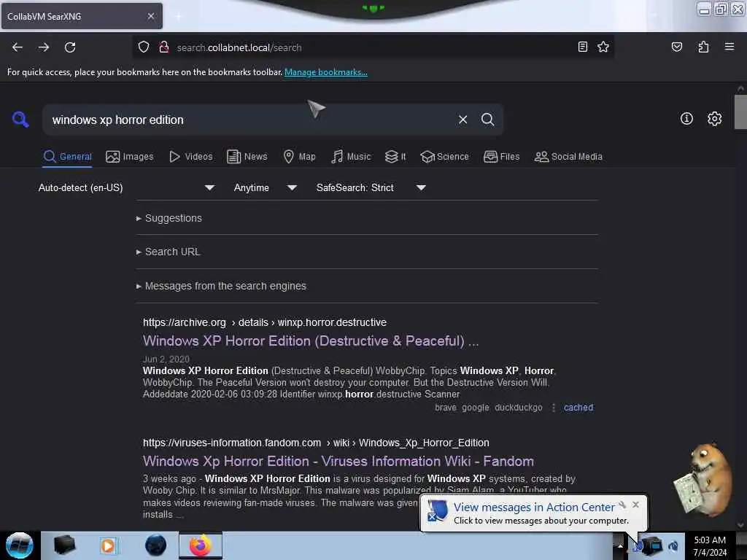Switch to the Music search tab
Viewport: 747px width, 560px height.
point(351,157)
